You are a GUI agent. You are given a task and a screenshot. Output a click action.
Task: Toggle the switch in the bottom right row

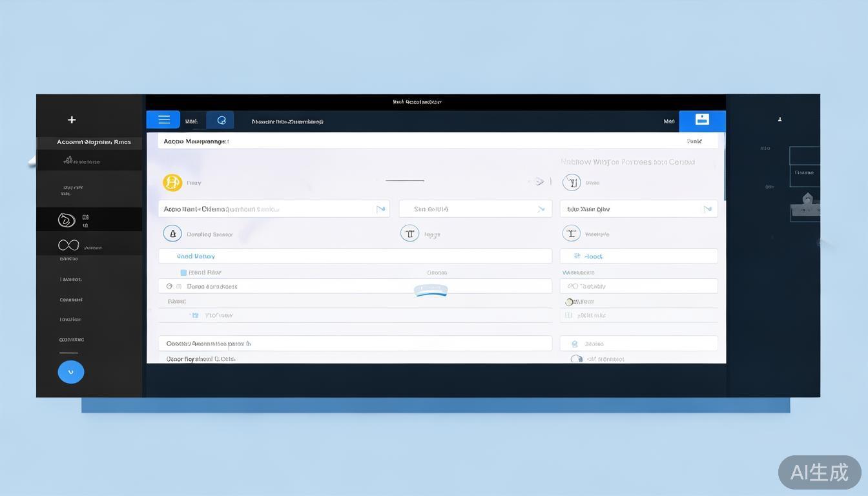[576, 359]
